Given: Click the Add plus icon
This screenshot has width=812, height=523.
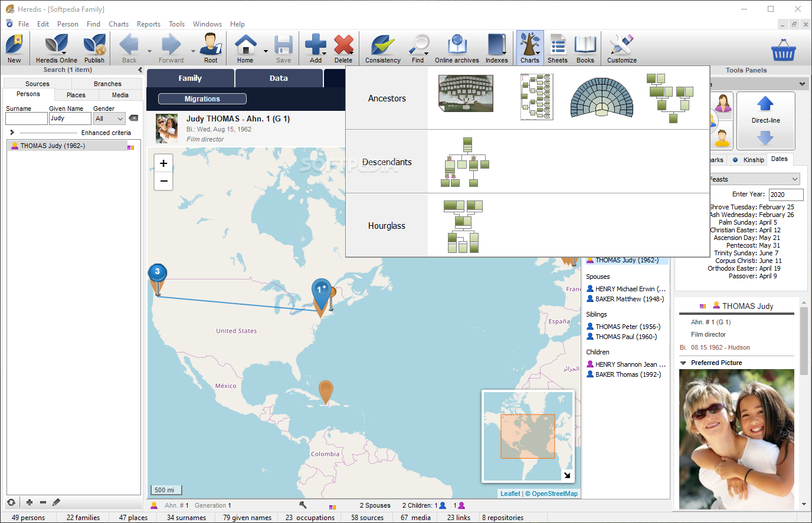Looking at the screenshot, I should click(x=316, y=48).
